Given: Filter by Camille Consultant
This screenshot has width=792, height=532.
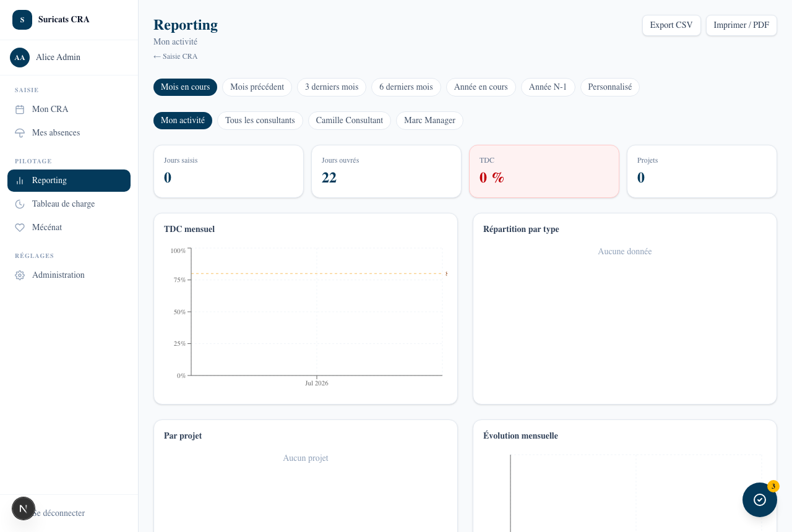Looking at the screenshot, I should 350,121.
